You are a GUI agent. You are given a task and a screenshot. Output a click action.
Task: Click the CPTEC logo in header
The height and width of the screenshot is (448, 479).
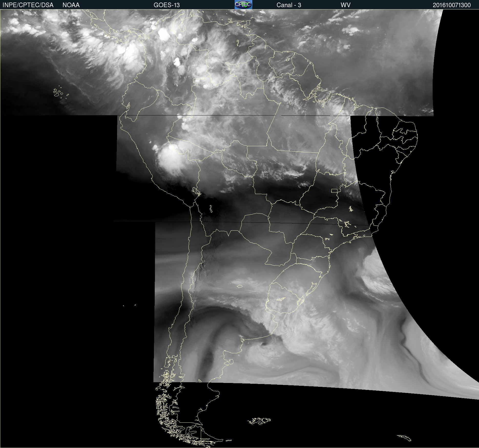[x=243, y=5]
